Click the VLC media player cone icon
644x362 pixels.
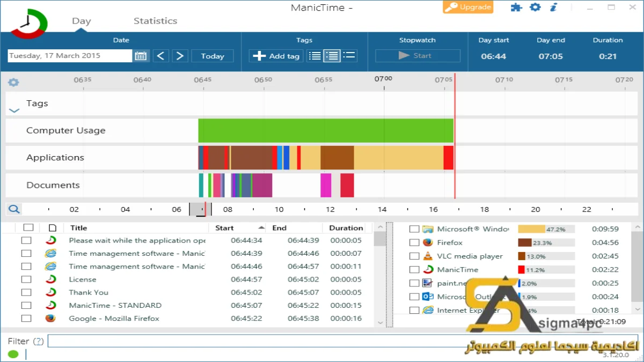coord(428,256)
